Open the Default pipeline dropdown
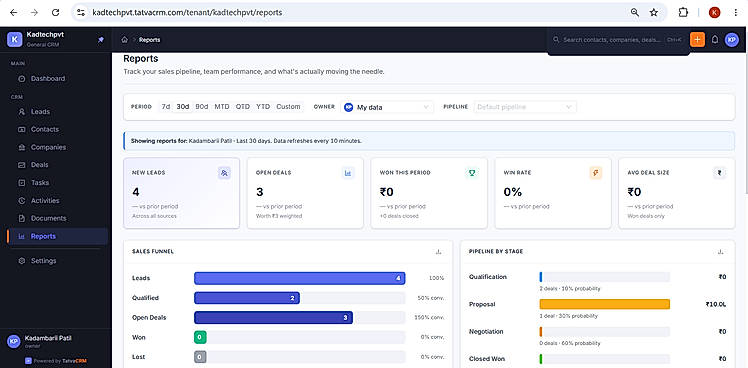Screen dimensions: 748x368 [525, 107]
